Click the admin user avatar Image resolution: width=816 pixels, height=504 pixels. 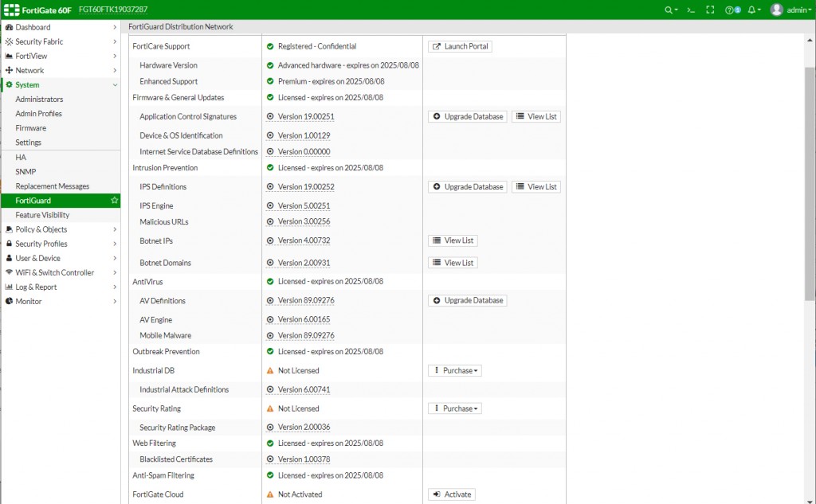coord(776,10)
